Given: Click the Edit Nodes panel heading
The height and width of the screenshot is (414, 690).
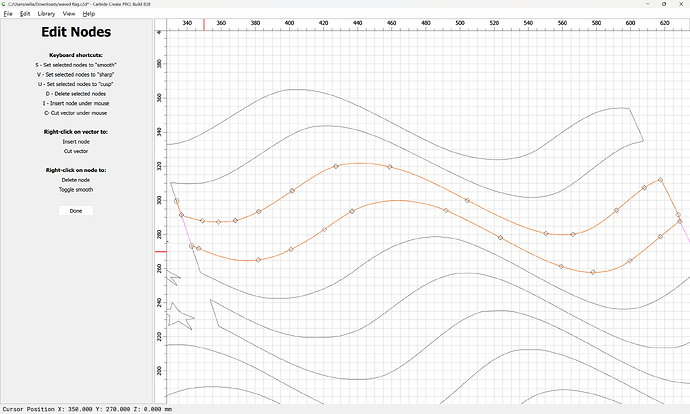Looking at the screenshot, I should tap(76, 33).
